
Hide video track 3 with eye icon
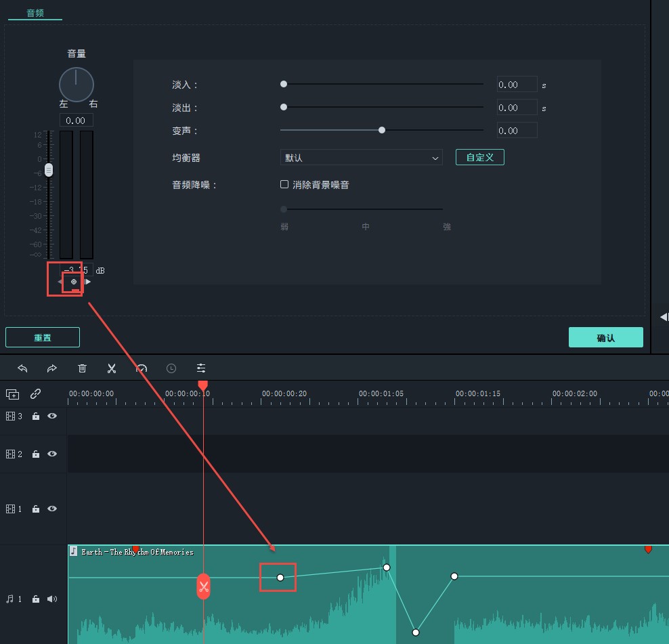(x=52, y=416)
